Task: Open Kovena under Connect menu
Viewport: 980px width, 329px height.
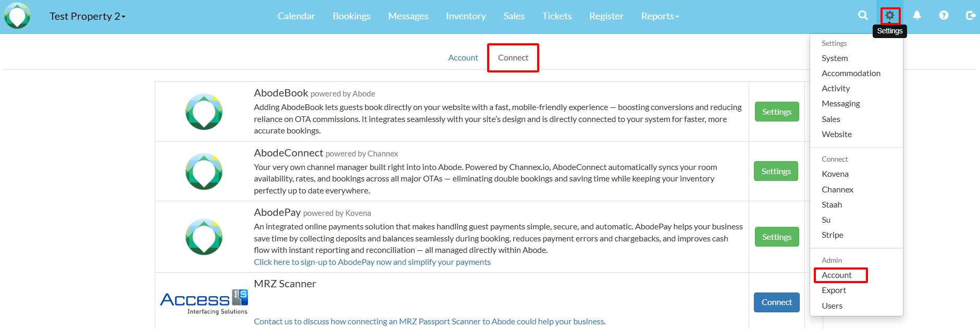Action: (x=835, y=174)
